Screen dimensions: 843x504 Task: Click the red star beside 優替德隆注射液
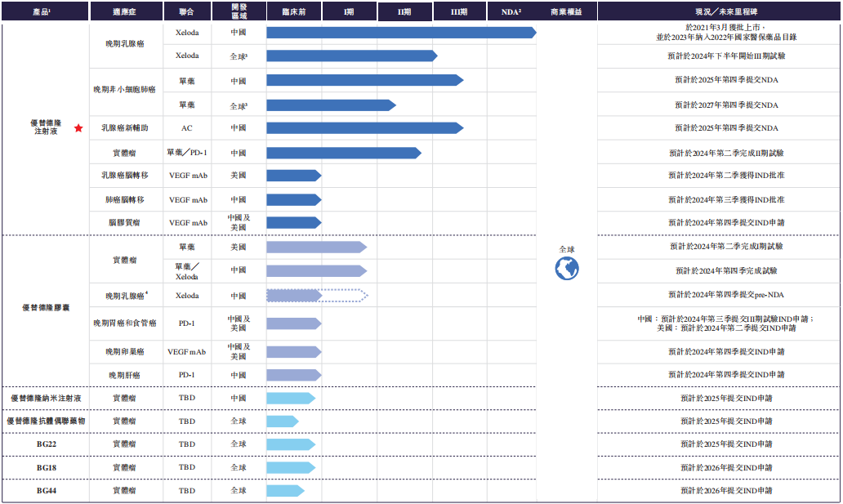(x=78, y=128)
